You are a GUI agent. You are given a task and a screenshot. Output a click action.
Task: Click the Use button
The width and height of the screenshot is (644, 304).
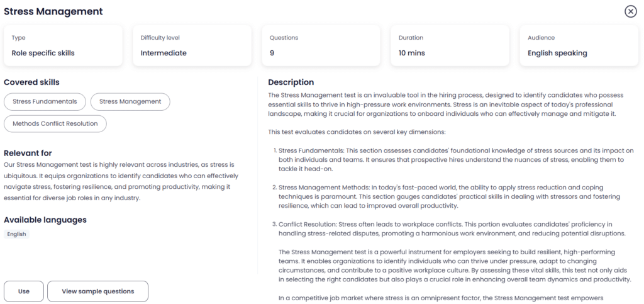24,291
